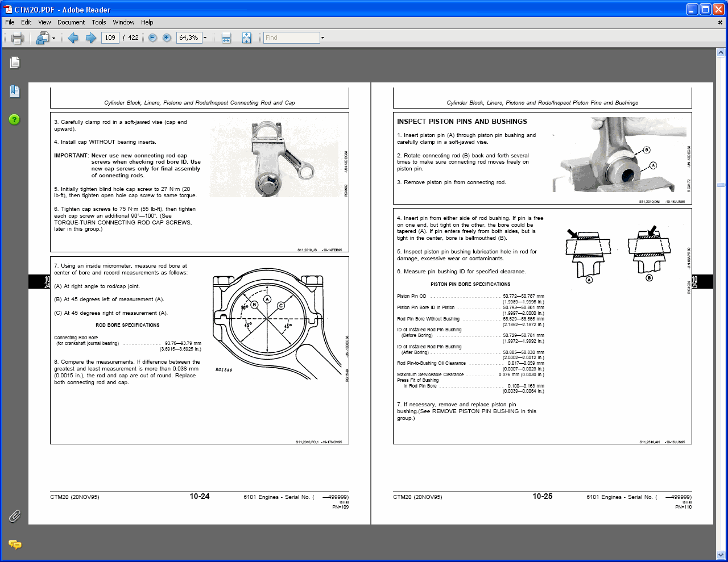Show the Bookmarks panel
728x562 pixels.
tap(15, 91)
